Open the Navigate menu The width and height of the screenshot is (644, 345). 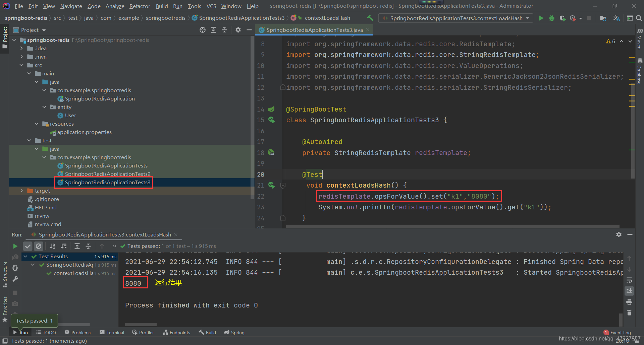point(71,6)
